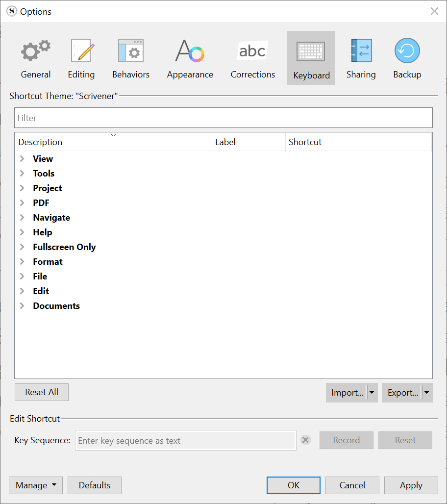This screenshot has width=447, height=504.
Task: Open the Appearance color-wheel icon
Action: click(190, 51)
